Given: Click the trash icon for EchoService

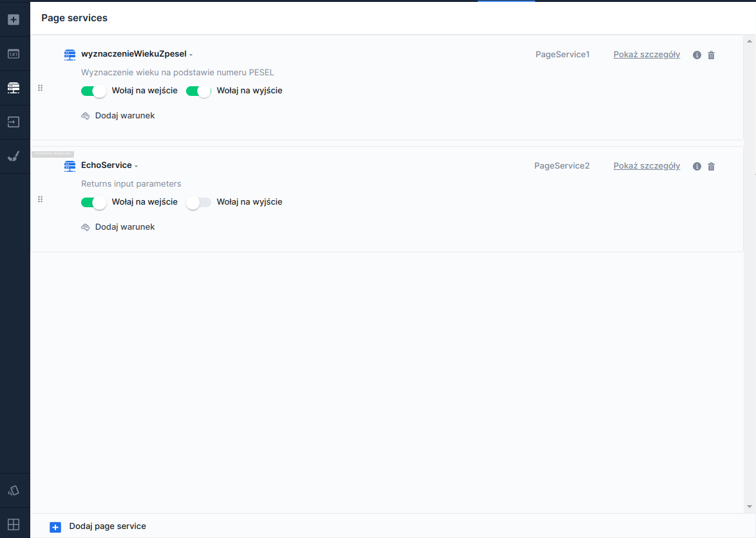Looking at the screenshot, I should 711,167.
